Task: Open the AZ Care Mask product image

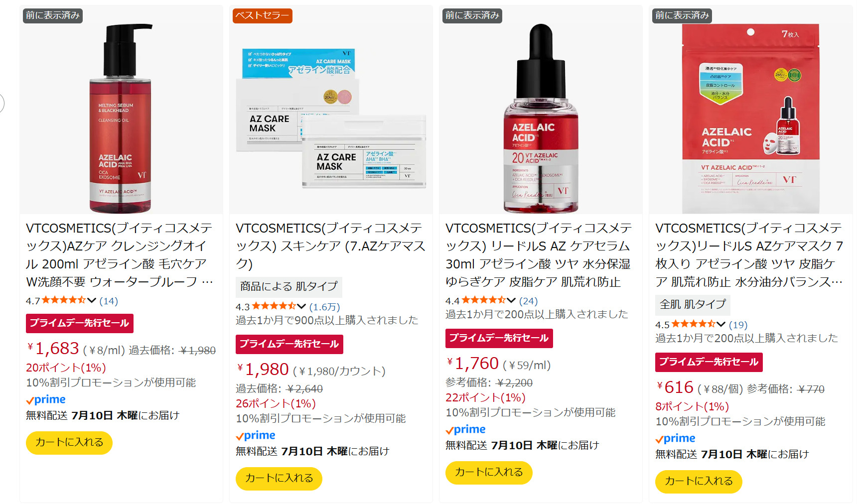Action: point(331,110)
